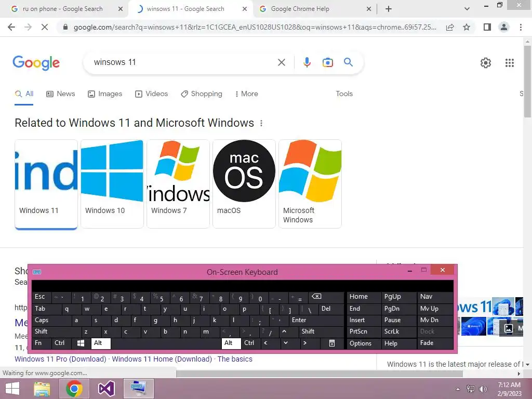Image resolution: width=532 pixels, height=399 pixels.
Task: Submit search with magnifier icon
Action: [348, 62]
